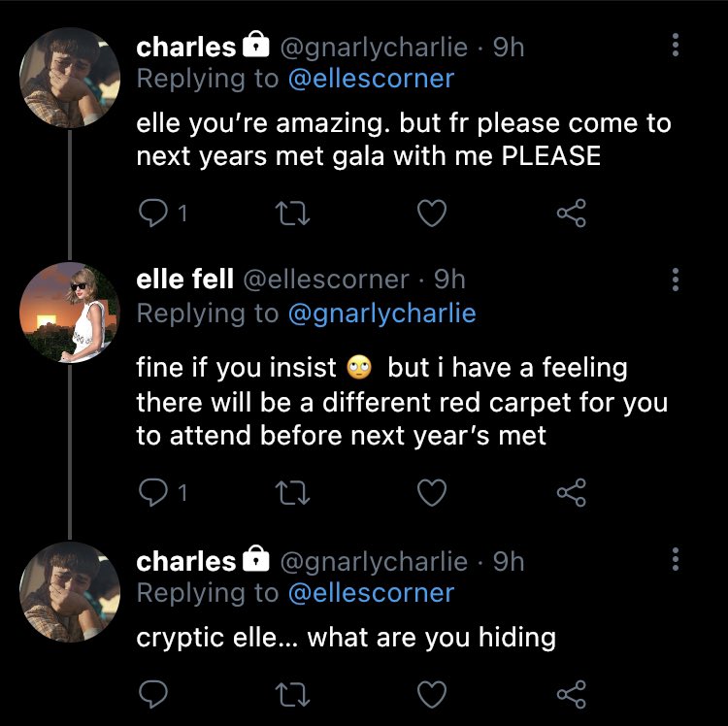Open charles's avatar on the top tweet

[x=70, y=78]
